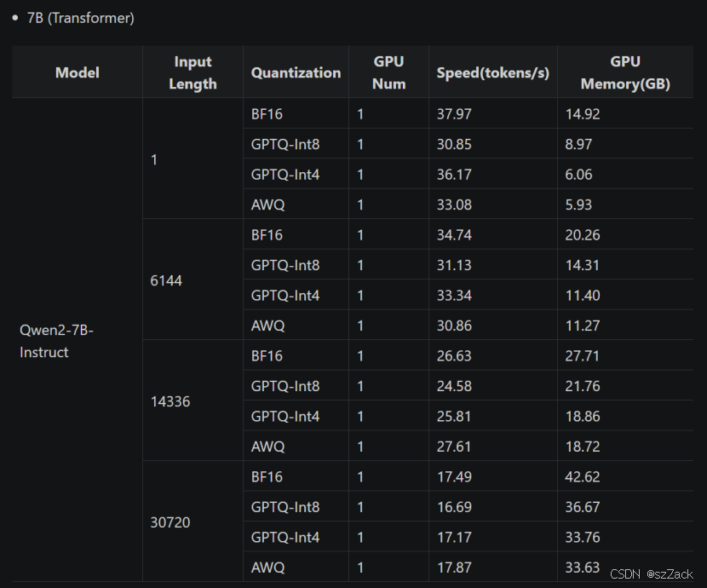Click AWQ in the 33.08 speed row

click(267, 205)
